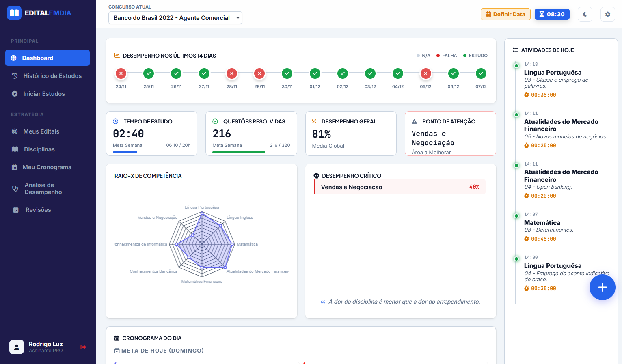
Task: Open the Concurso Atual dropdown
Action: pyautogui.click(x=175, y=17)
